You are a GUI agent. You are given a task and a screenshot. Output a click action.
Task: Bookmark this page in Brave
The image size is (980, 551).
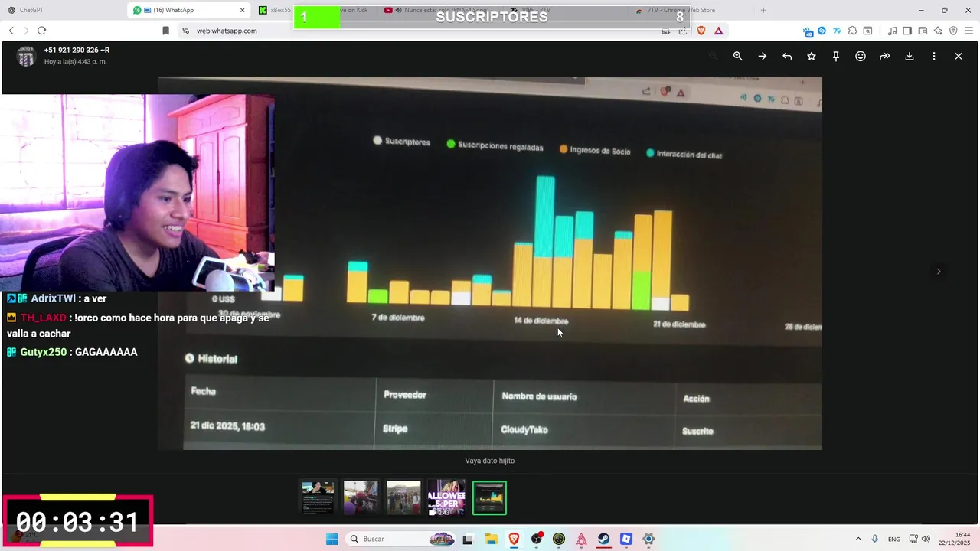pyautogui.click(x=165, y=31)
